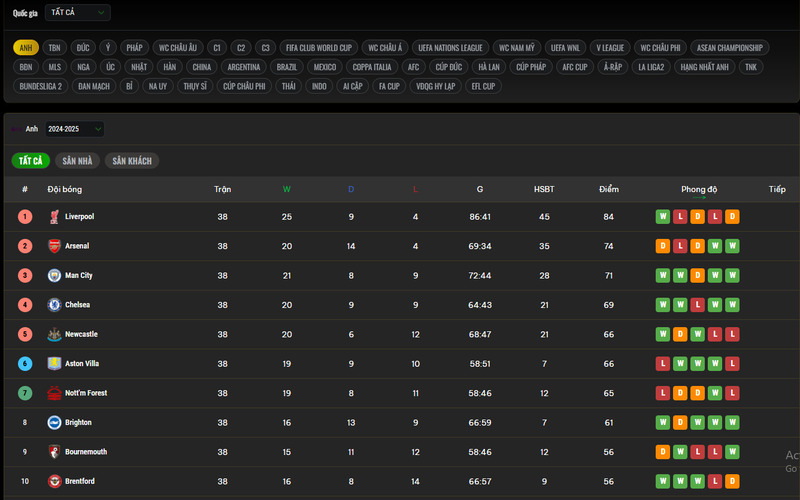The image size is (800, 500).
Task: Sort by the Trận column header
Action: coord(222,189)
